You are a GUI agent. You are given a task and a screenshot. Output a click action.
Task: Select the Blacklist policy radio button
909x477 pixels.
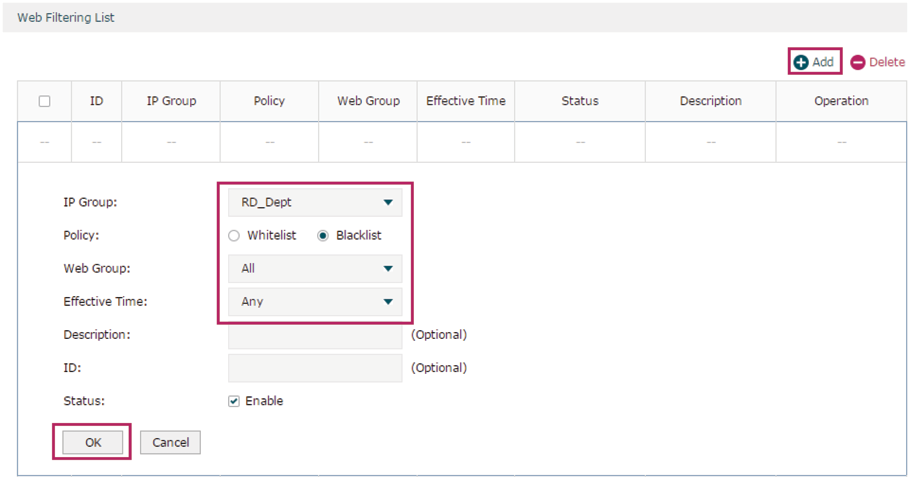pos(322,235)
